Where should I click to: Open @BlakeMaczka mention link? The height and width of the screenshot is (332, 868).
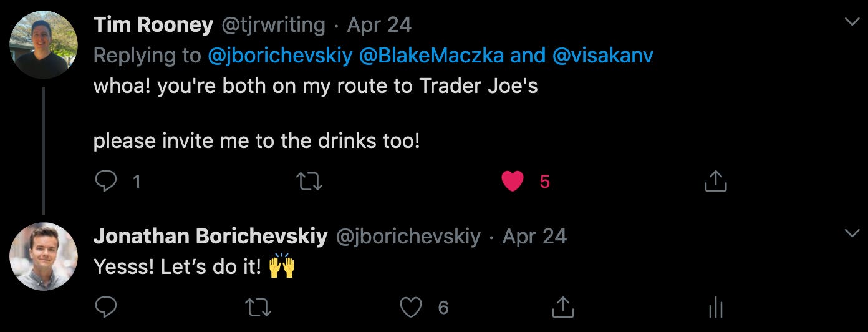pyautogui.click(x=433, y=56)
